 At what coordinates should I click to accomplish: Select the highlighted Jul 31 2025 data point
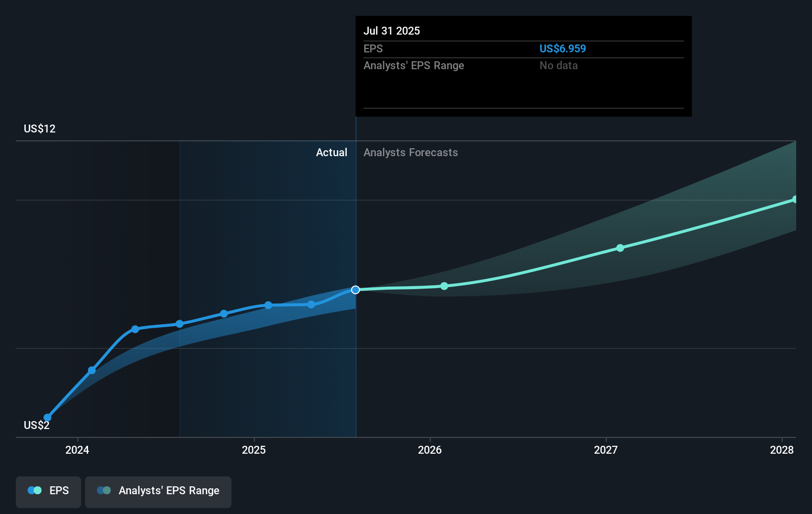356,290
